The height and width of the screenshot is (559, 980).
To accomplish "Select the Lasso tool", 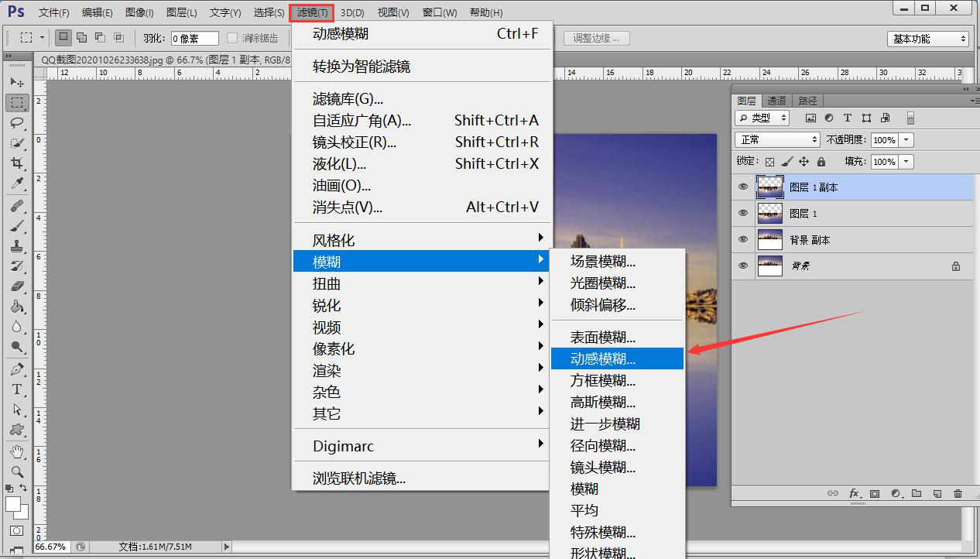I will [x=17, y=123].
